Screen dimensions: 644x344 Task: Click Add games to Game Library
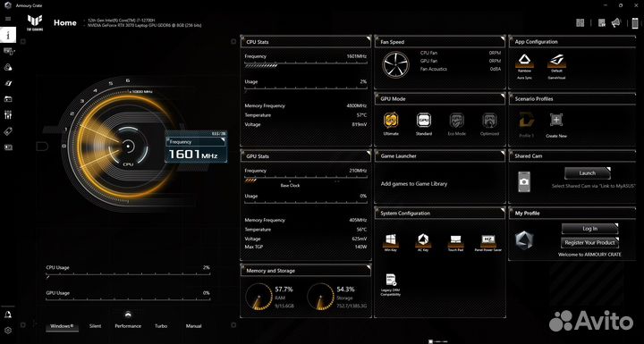pyautogui.click(x=413, y=184)
